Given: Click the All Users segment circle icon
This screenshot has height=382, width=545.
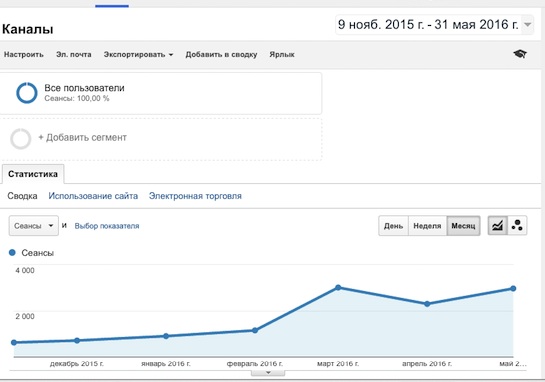Looking at the screenshot, I should coord(27,93).
